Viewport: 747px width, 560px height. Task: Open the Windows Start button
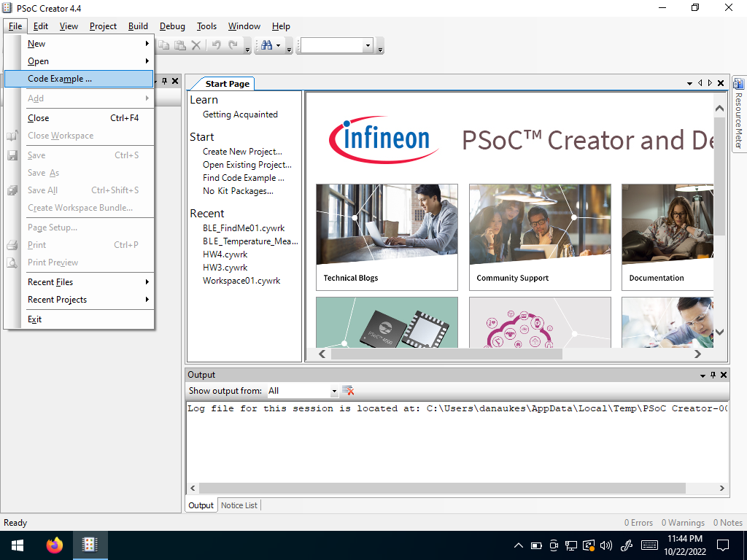click(18, 545)
